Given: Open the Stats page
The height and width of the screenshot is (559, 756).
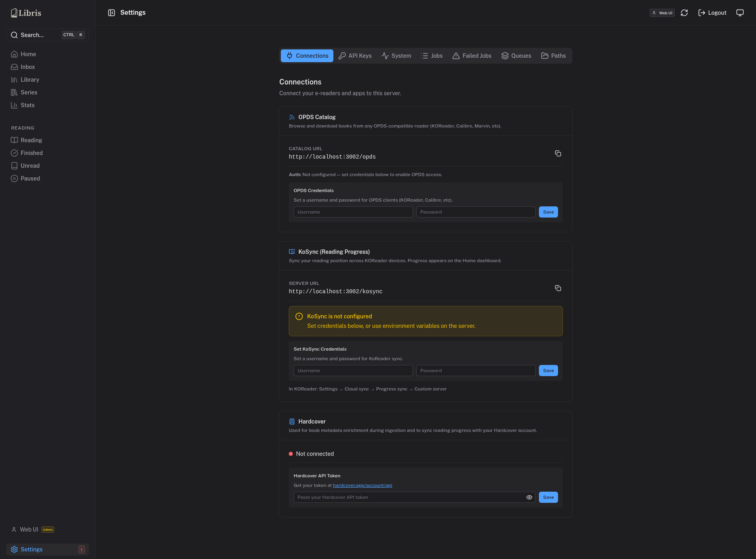Looking at the screenshot, I should coord(47,105).
